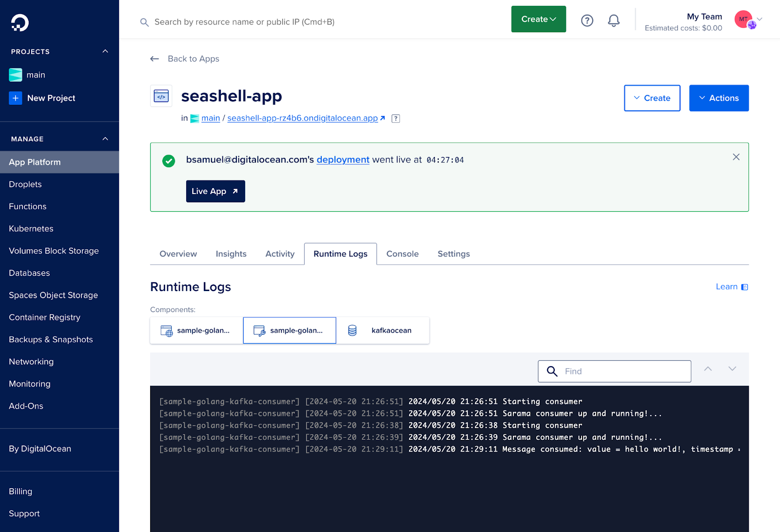Click the My Team avatar icon
This screenshot has height=532, width=780.
coord(744,20)
